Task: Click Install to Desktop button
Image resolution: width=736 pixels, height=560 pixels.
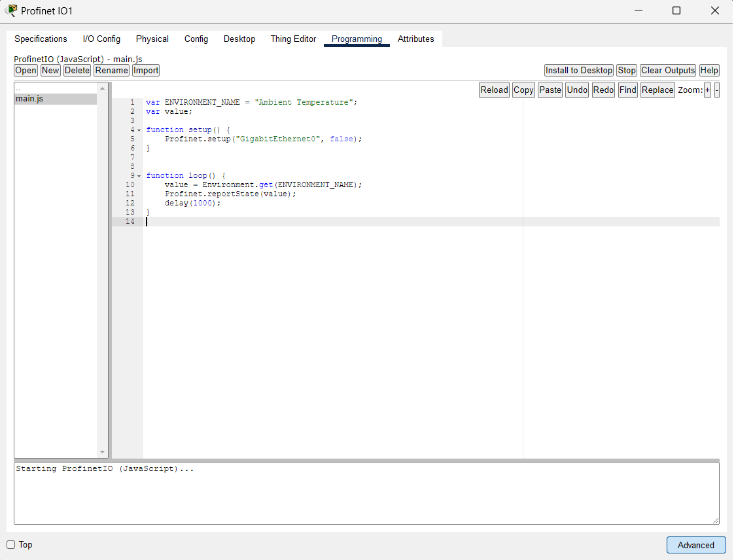Action: 578,71
